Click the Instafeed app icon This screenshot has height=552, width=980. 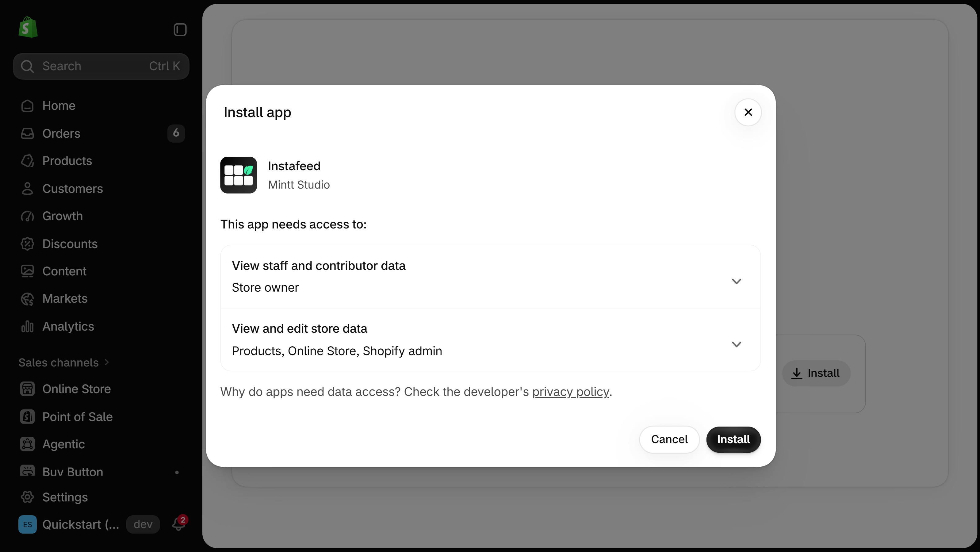(239, 175)
